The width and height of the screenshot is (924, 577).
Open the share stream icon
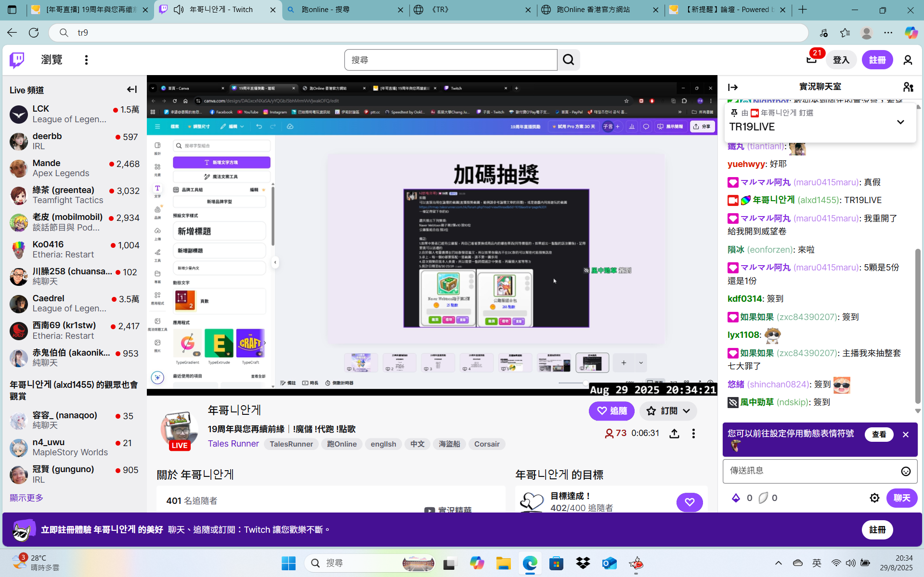point(674,434)
